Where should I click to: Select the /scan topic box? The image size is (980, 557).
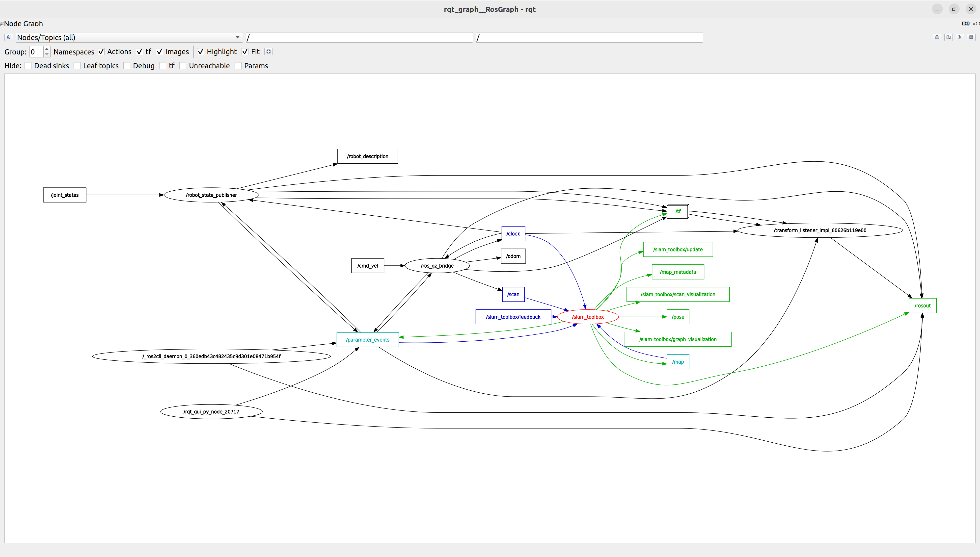click(x=513, y=295)
